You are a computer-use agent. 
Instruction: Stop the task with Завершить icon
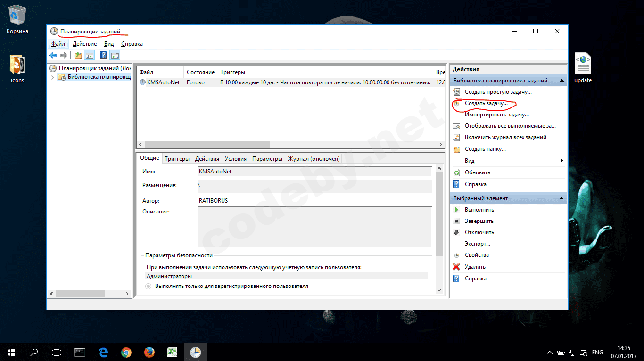click(x=479, y=221)
